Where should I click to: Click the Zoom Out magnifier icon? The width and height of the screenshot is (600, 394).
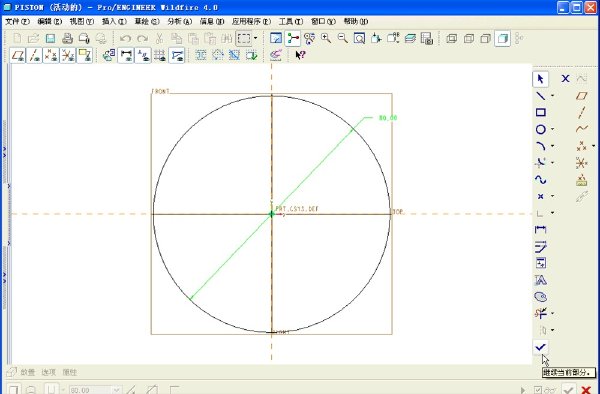[342, 38]
